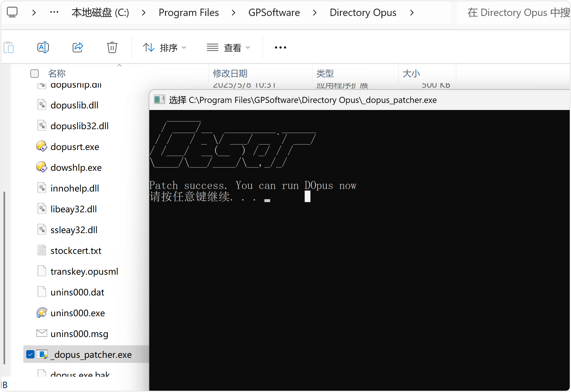Click the dopusrt.exe file icon
Image resolution: width=571 pixels, height=392 pixels.
(42, 147)
